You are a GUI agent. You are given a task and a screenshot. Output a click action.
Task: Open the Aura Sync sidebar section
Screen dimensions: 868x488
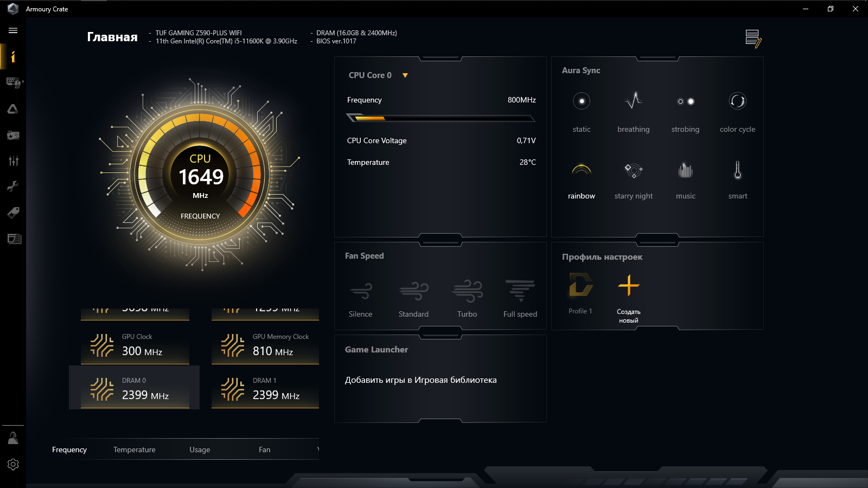(x=13, y=108)
